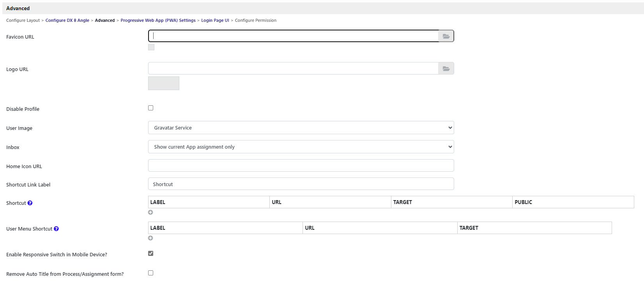The width and height of the screenshot is (644, 284).
Task: Uncheck Enable Responsive Switch in Mobile Device
Action: [151, 254]
